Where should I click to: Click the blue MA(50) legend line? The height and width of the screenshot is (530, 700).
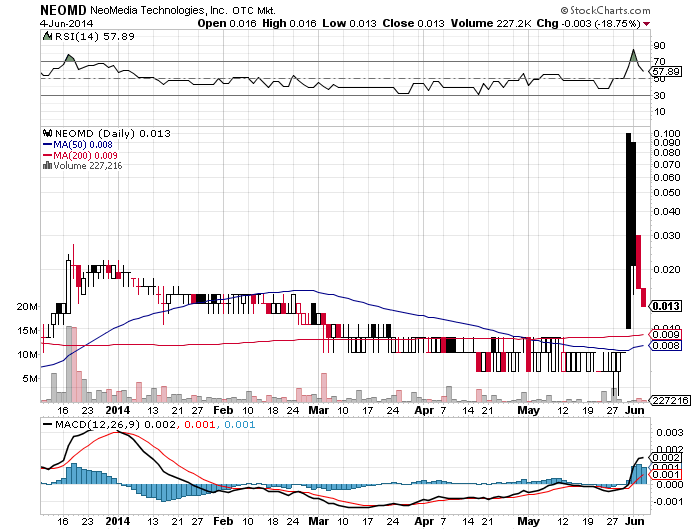(47, 145)
